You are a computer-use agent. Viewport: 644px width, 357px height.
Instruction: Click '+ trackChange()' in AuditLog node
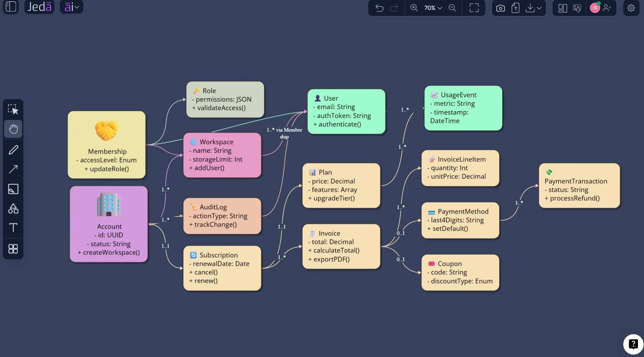(x=213, y=224)
